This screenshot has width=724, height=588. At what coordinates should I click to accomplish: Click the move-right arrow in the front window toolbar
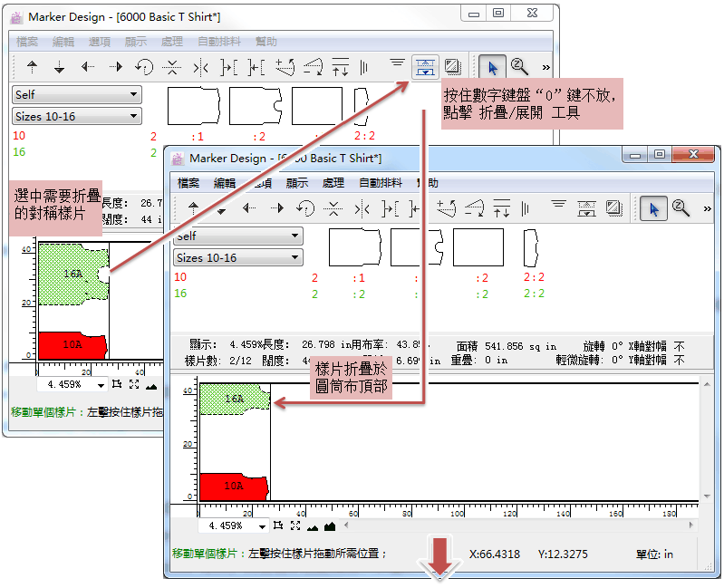coord(277,208)
